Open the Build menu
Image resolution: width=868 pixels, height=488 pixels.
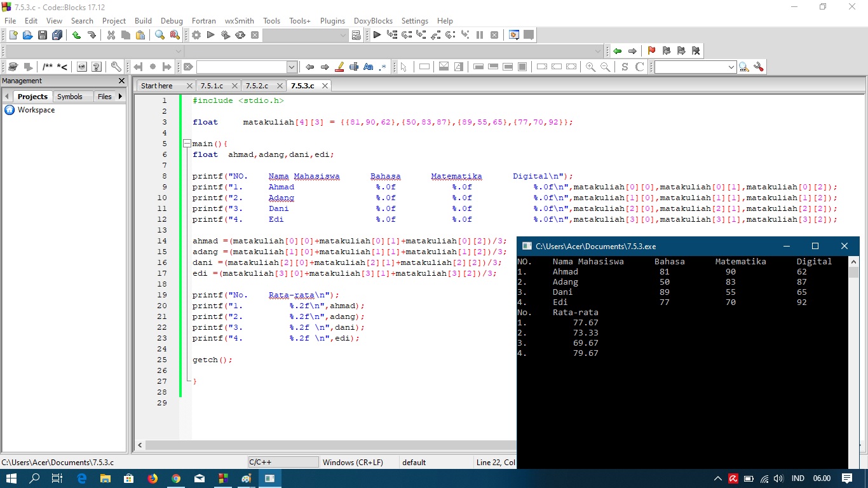pyautogui.click(x=143, y=21)
